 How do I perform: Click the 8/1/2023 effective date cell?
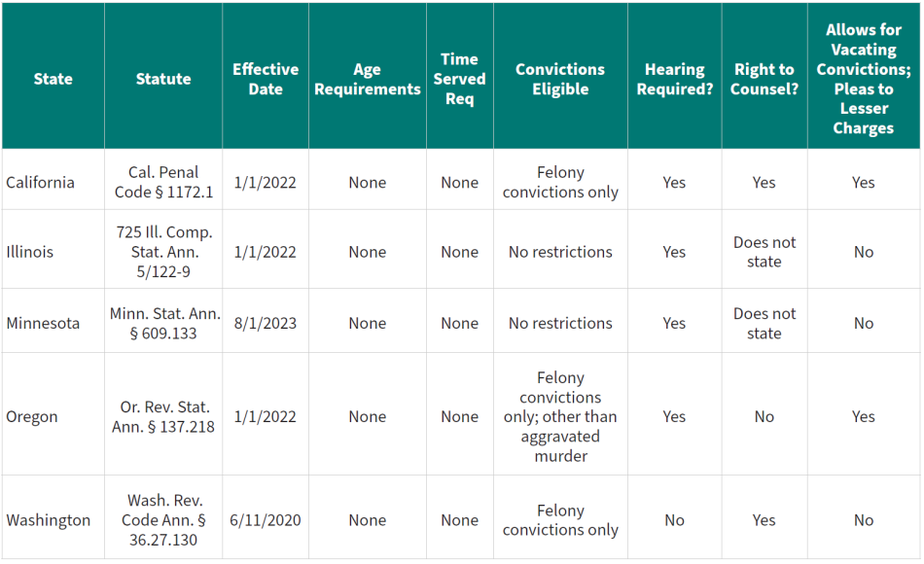266,323
